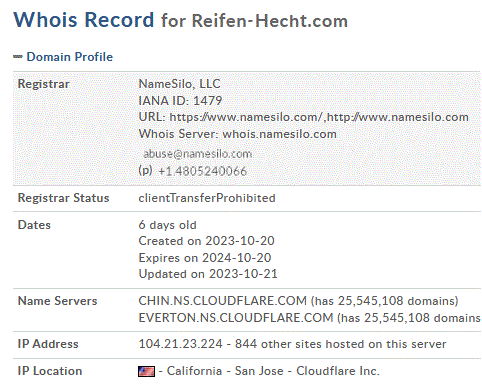The image size is (482, 385).
Task: Click clientTransferProhibited status text
Action: [207, 198]
